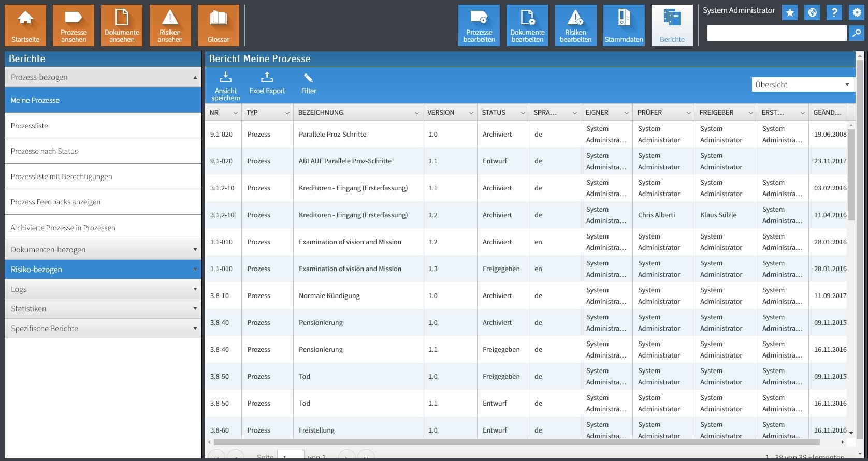Expand the Dokumenten-bezogen section
Viewport: 868px width, 461px height.
click(103, 250)
